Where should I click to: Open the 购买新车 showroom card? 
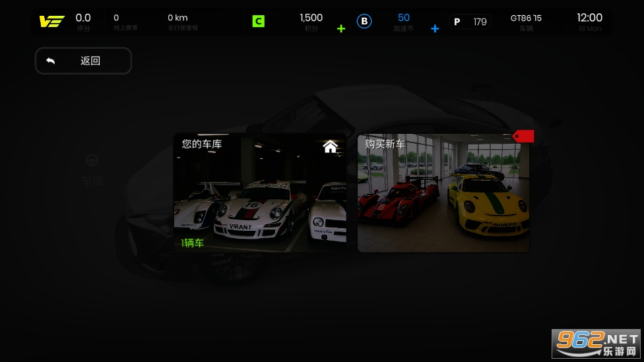coord(443,193)
